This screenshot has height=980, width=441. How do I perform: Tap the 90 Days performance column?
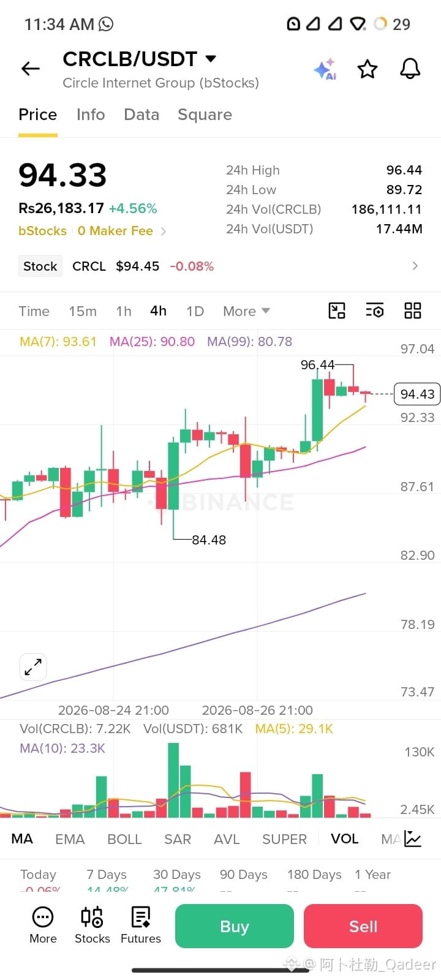pos(244,880)
